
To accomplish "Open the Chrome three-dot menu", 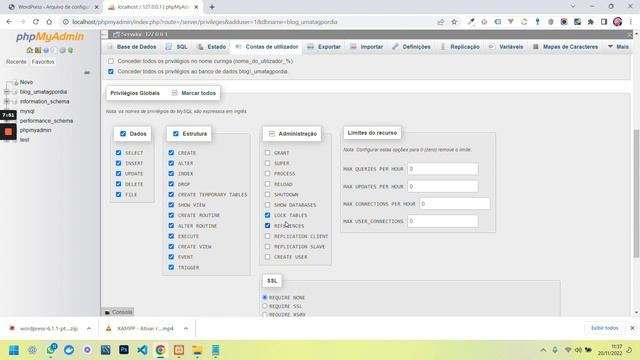I will [631, 22].
